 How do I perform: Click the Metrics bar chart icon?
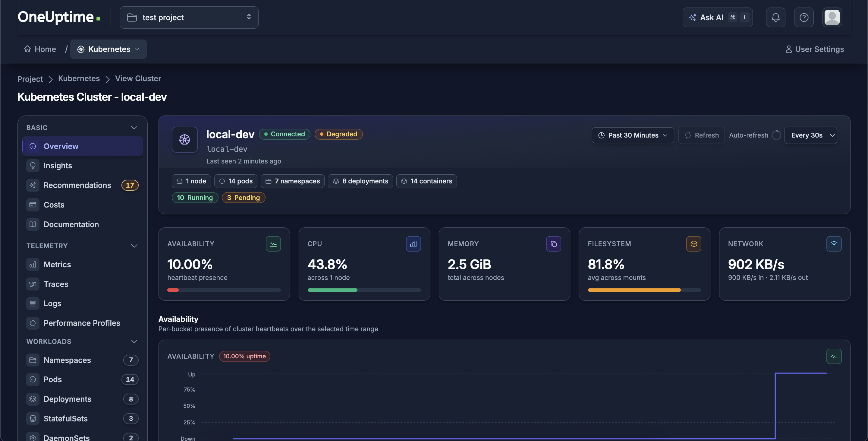coord(33,264)
